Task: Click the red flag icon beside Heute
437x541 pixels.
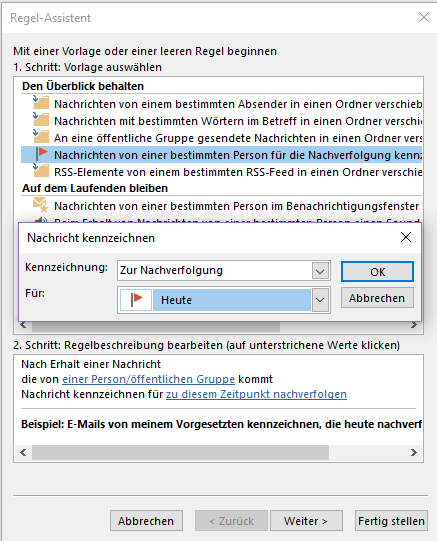Action: 137,299
